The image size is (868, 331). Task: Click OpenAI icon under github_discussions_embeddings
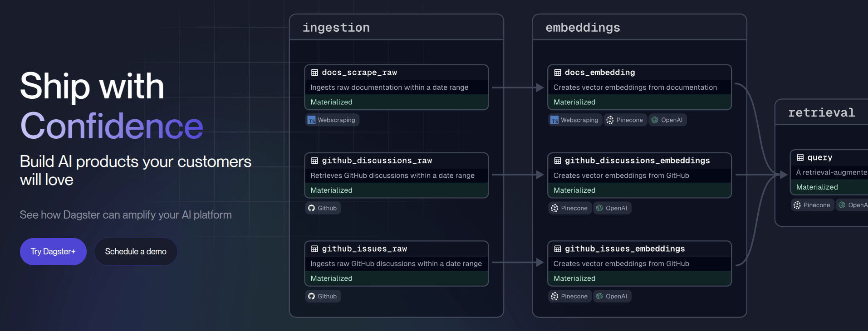pos(599,208)
